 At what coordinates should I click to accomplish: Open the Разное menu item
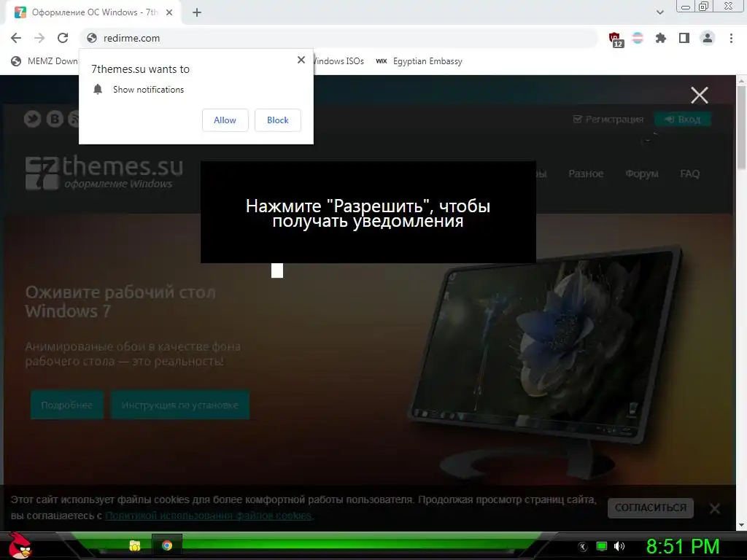click(x=586, y=174)
